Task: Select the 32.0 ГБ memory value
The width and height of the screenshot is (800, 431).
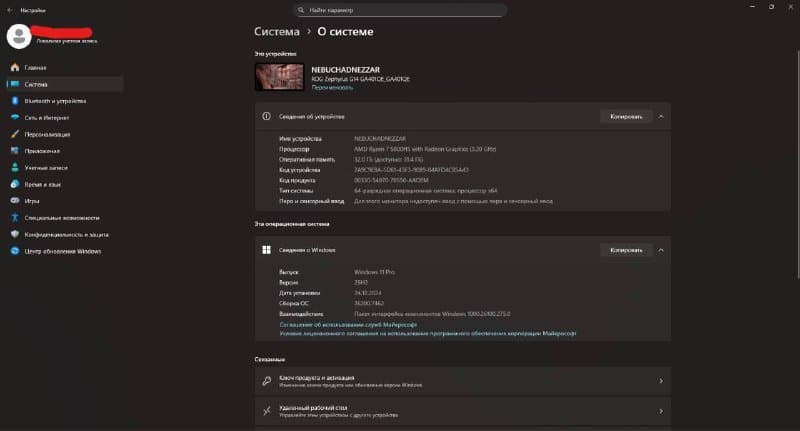Action: click(x=389, y=159)
